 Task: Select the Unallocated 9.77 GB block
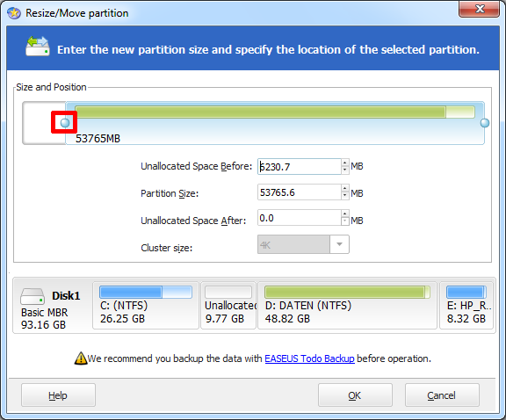228,306
